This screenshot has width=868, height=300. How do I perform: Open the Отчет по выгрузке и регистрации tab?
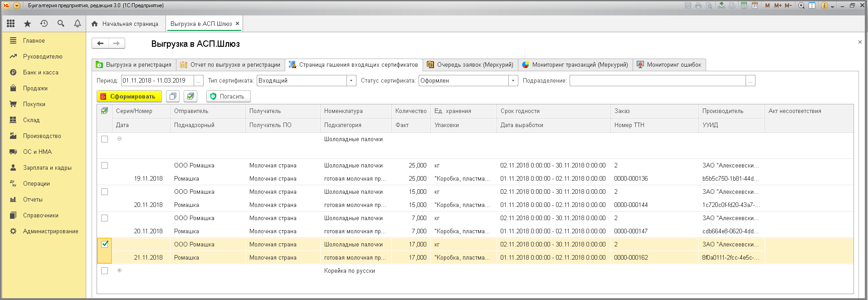[x=230, y=65]
